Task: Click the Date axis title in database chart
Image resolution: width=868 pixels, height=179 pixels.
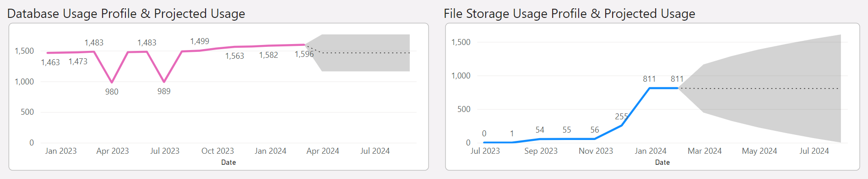Action: click(228, 162)
